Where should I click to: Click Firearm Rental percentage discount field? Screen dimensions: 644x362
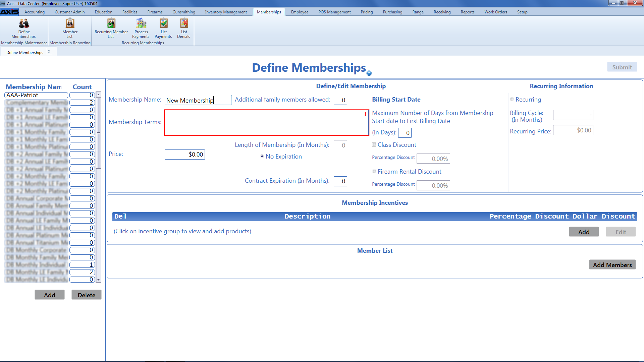click(x=433, y=185)
